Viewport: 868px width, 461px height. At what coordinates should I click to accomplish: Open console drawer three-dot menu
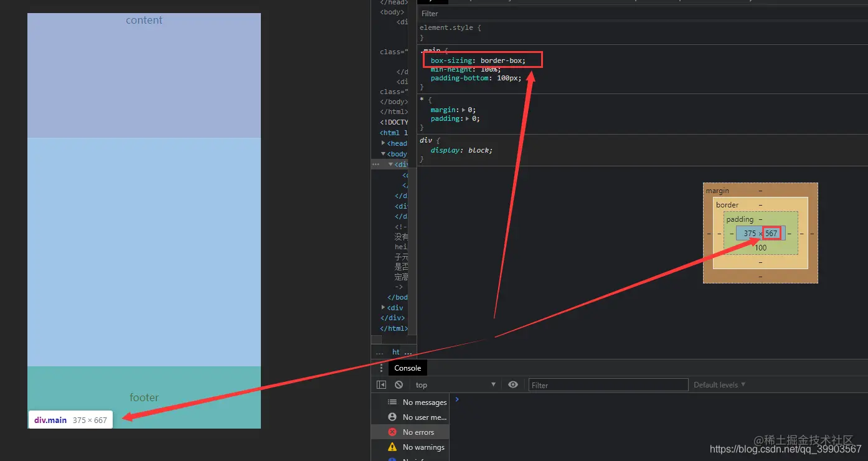pos(381,368)
